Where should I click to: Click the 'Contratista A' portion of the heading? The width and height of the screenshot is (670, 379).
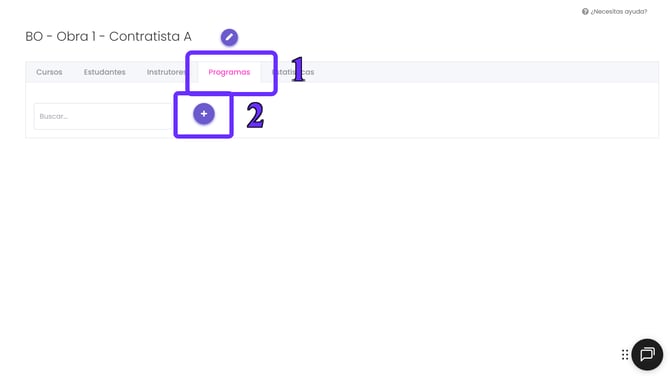[150, 36]
